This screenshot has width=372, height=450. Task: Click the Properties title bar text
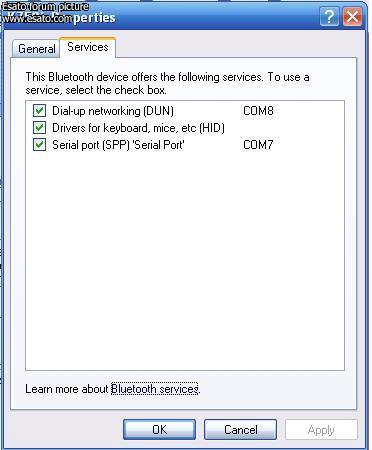[94, 17]
